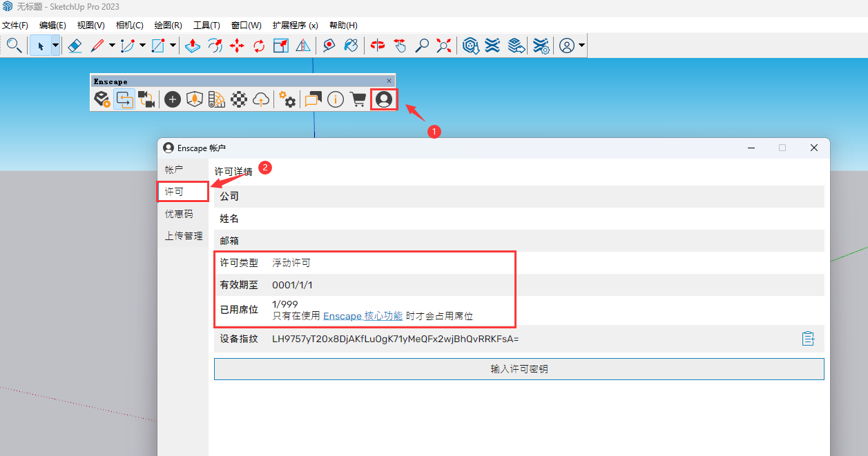Image resolution: width=868 pixels, height=456 pixels.
Task: Click the Enscape checkered sphere icon
Action: [x=239, y=99]
